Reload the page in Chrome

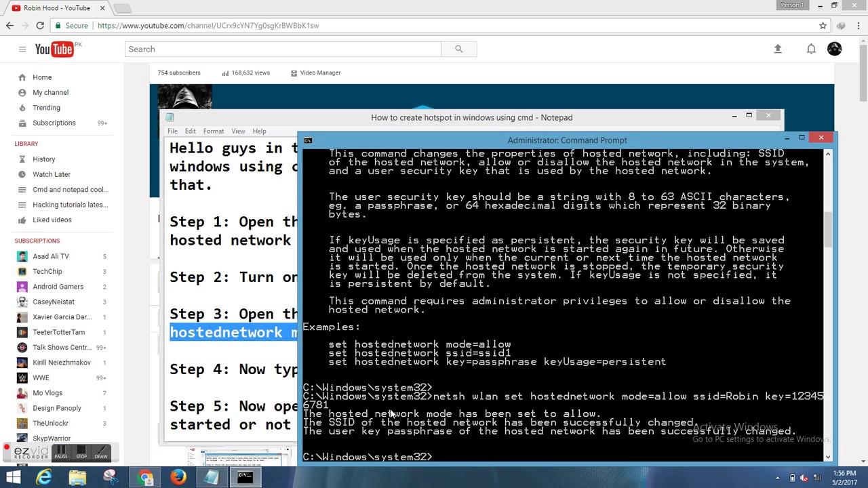point(40,26)
